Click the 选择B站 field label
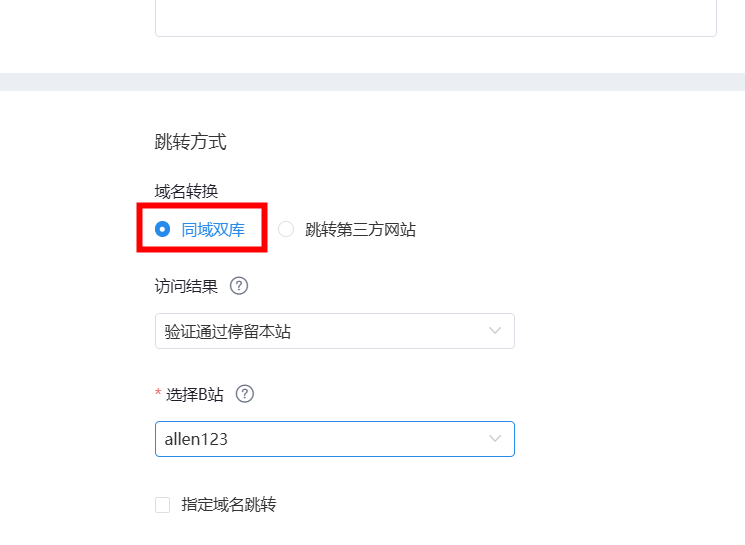Image resolution: width=745 pixels, height=545 pixels. click(195, 394)
